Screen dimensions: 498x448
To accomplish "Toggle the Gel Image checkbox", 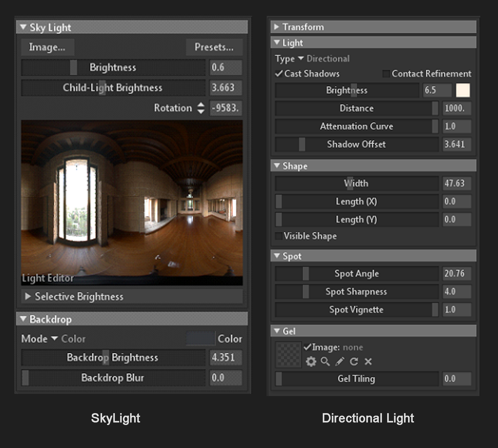I will click(x=308, y=347).
